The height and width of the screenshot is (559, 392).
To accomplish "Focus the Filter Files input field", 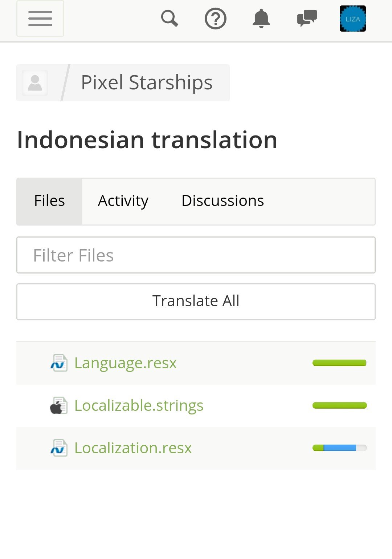I will (196, 255).
